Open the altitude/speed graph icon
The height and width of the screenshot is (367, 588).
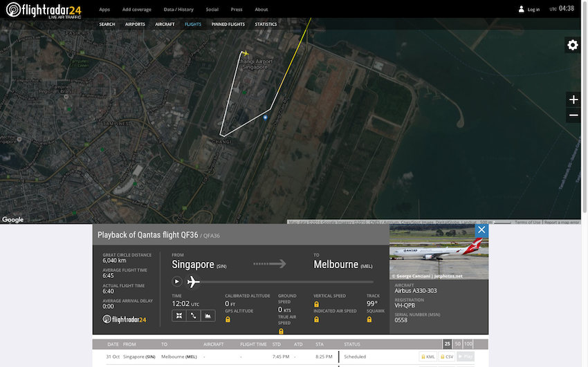coord(208,316)
